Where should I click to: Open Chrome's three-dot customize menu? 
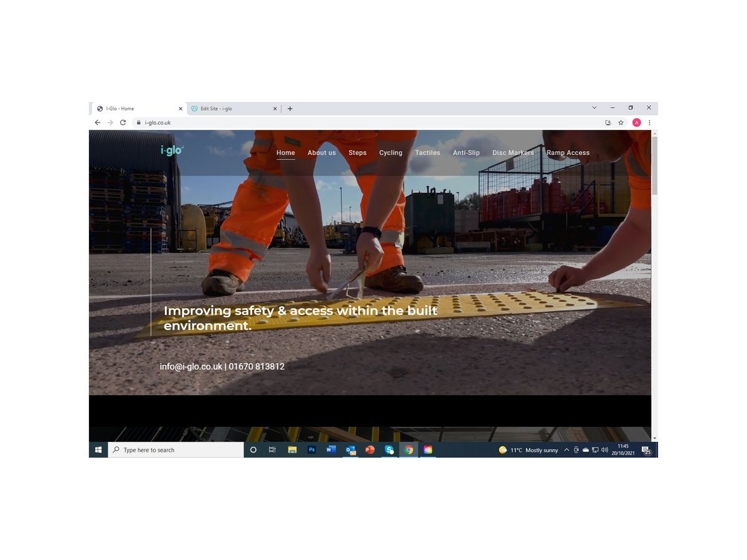coord(649,123)
